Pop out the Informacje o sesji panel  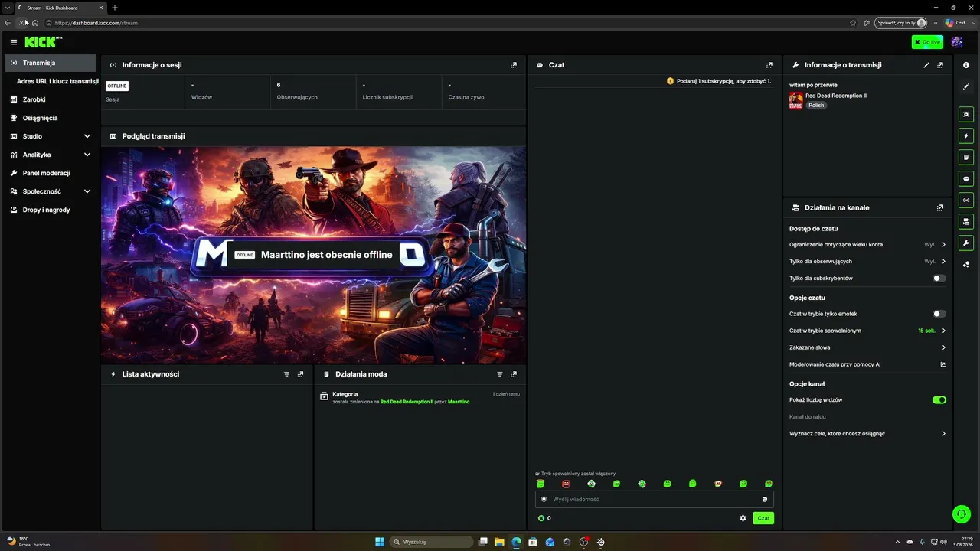[x=514, y=65]
